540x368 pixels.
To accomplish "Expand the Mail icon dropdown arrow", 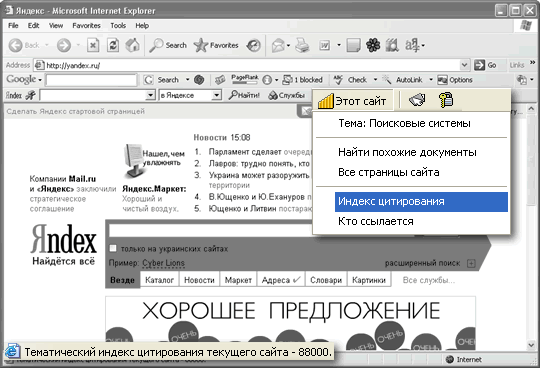I will [288, 45].
